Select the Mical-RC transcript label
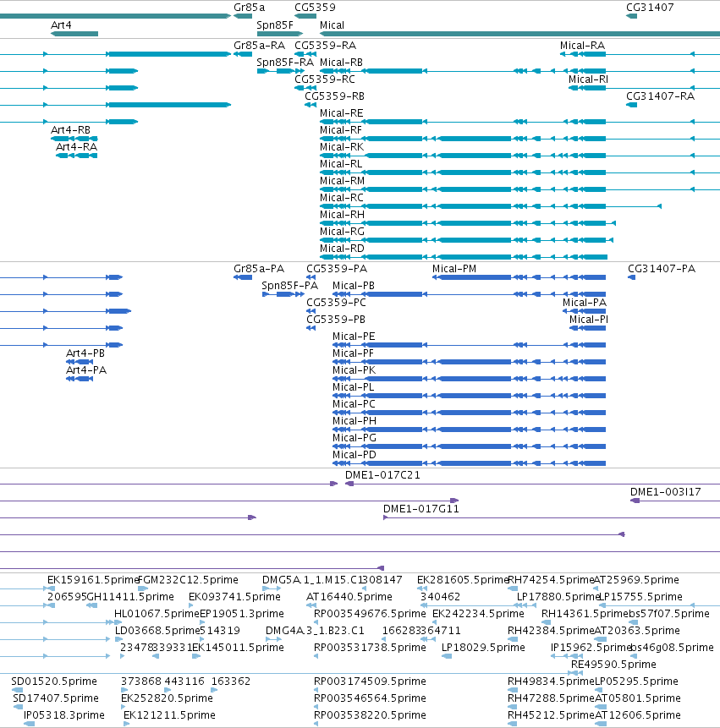Image resolution: width=720 pixels, height=728 pixels. coord(342,198)
